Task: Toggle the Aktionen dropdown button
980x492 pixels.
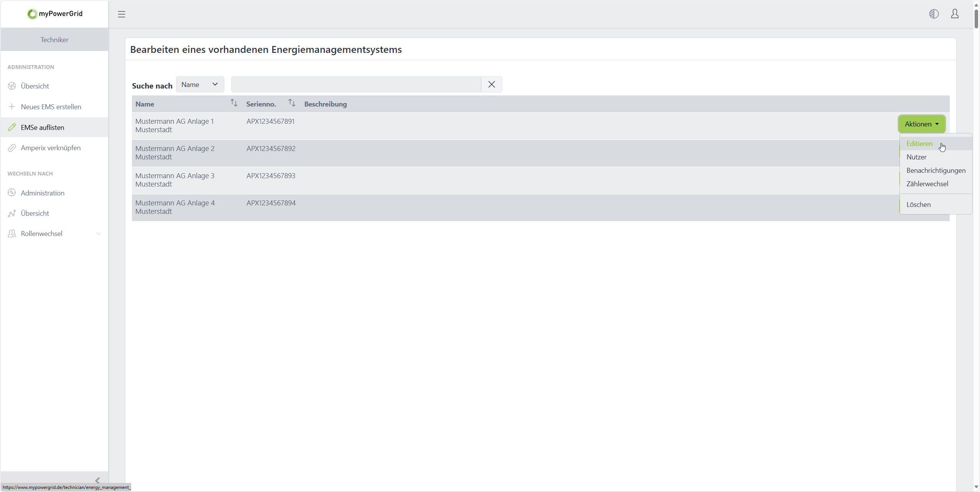Action: (921, 124)
